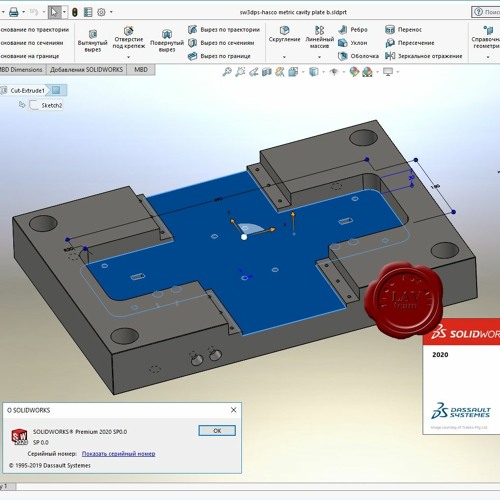Select the Ребро rib tool
This screenshot has height=500, width=500.
pos(353,30)
